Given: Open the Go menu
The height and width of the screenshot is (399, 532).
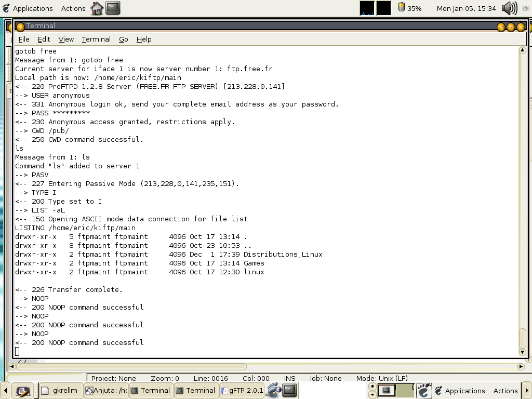Looking at the screenshot, I should [123, 39].
